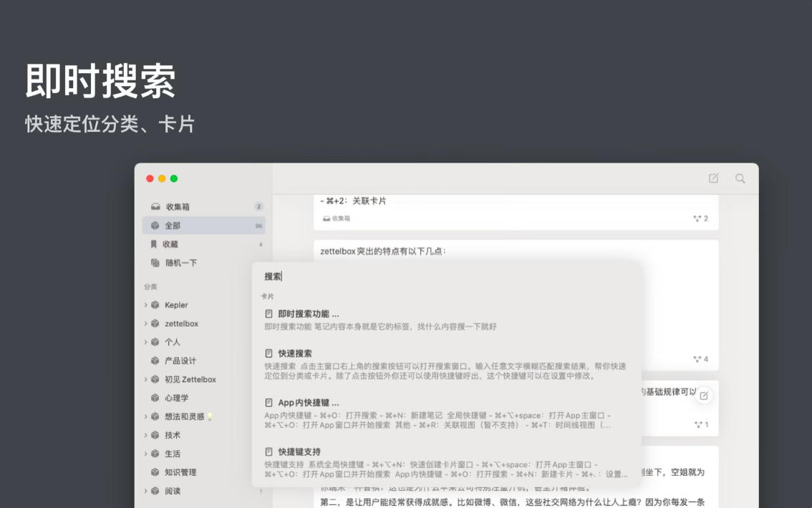
Task: Click the compose new note icon
Action: click(x=713, y=178)
